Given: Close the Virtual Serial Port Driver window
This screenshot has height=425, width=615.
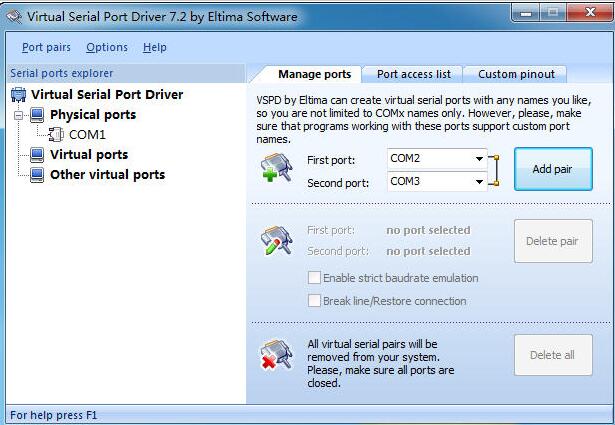Looking at the screenshot, I should 590,13.
